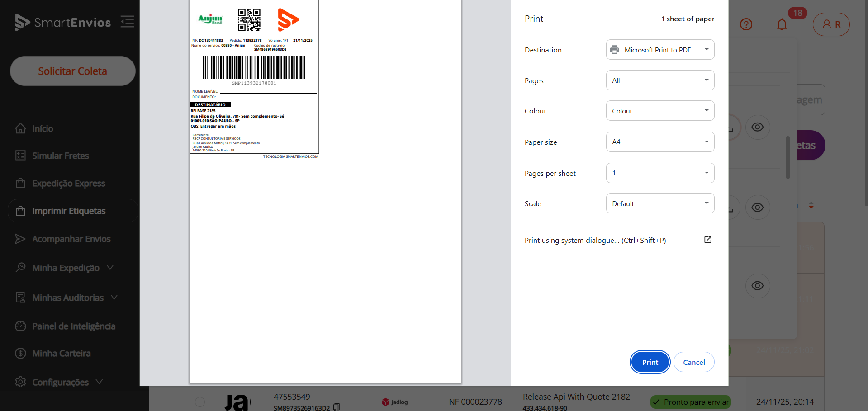This screenshot has width=868, height=411.
Task: Click the sort arrows icon
Action: click(x=811, y=206)
